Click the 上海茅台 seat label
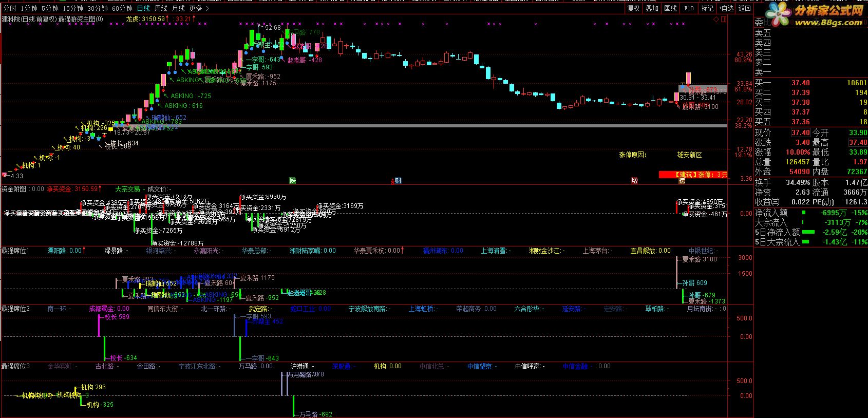868x418 pixels. click(x=595, y=251)
